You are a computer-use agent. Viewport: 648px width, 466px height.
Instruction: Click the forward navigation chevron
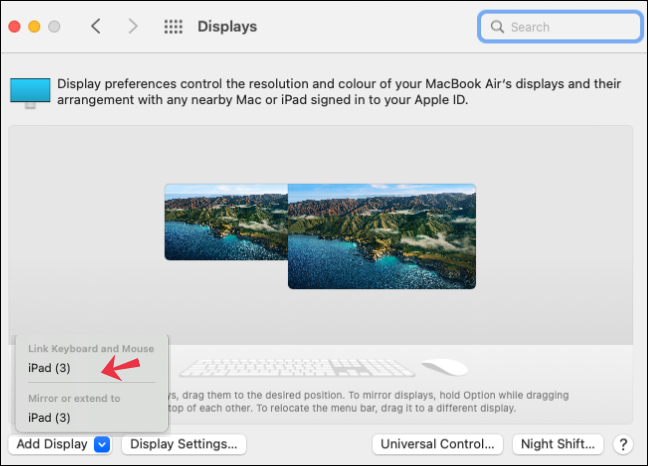tap(133, 26)
